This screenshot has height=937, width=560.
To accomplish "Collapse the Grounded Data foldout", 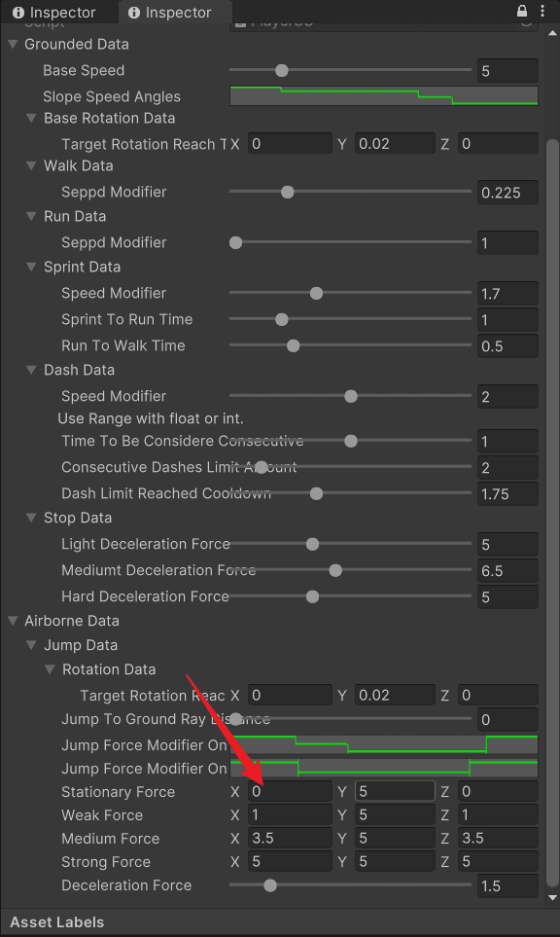I will pos(13,44).
